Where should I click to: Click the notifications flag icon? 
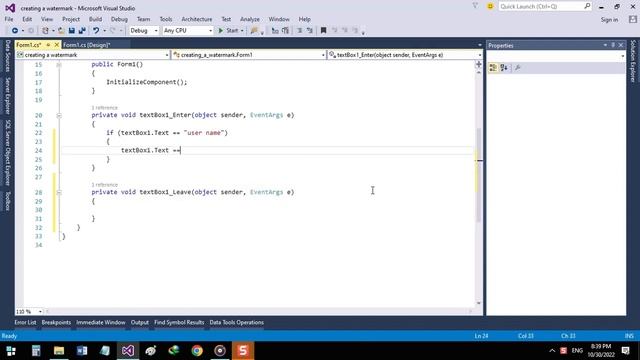click(475, 6)
